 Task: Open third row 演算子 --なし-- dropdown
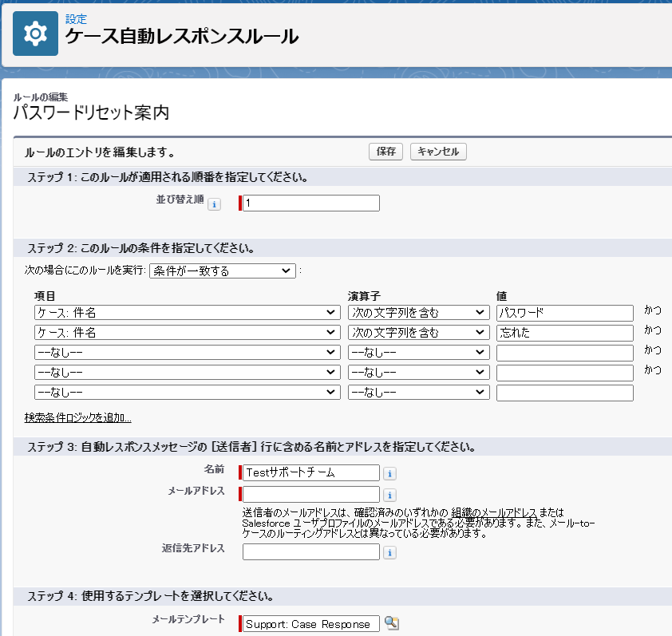419,352
